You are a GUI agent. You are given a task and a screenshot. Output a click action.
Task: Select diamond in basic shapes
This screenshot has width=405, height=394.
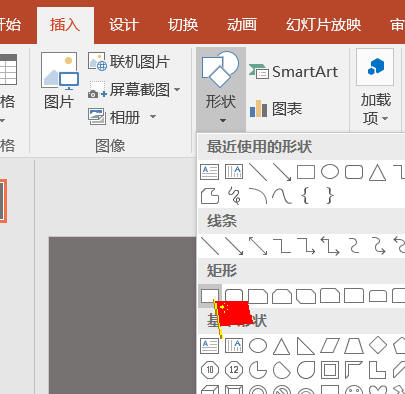pos(378,345)
